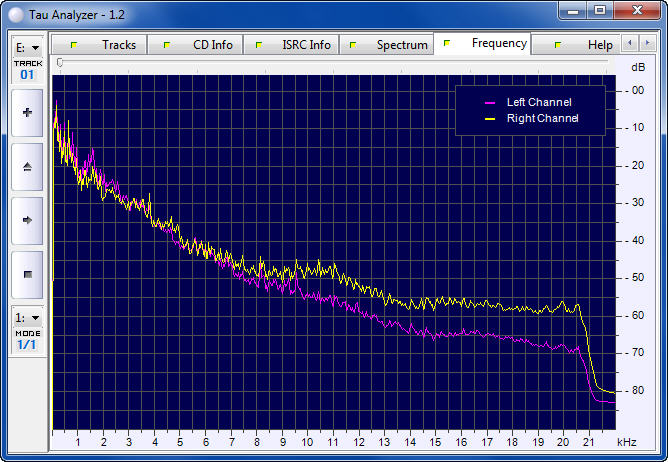Screen dimensions: 668x462
Task: Switch to the Spectrum tab
Action: [x=387, y=45]
